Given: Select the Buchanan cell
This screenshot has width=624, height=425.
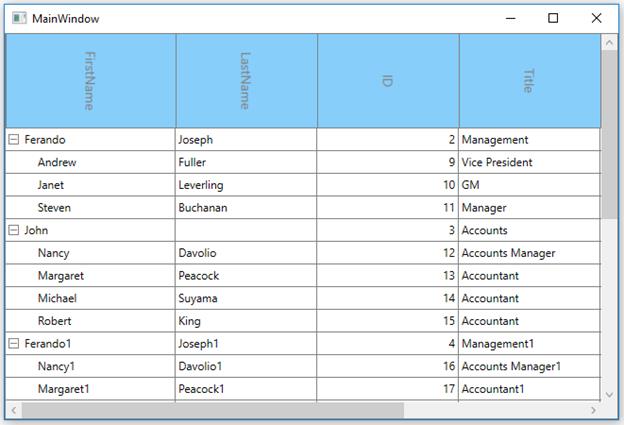Looking at the screenshot, I should click(x=246, y=207).
